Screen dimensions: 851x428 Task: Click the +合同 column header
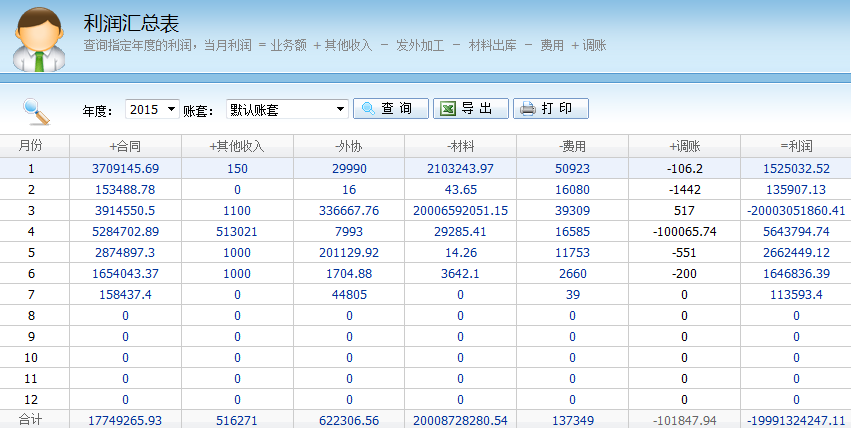[124, 146]
